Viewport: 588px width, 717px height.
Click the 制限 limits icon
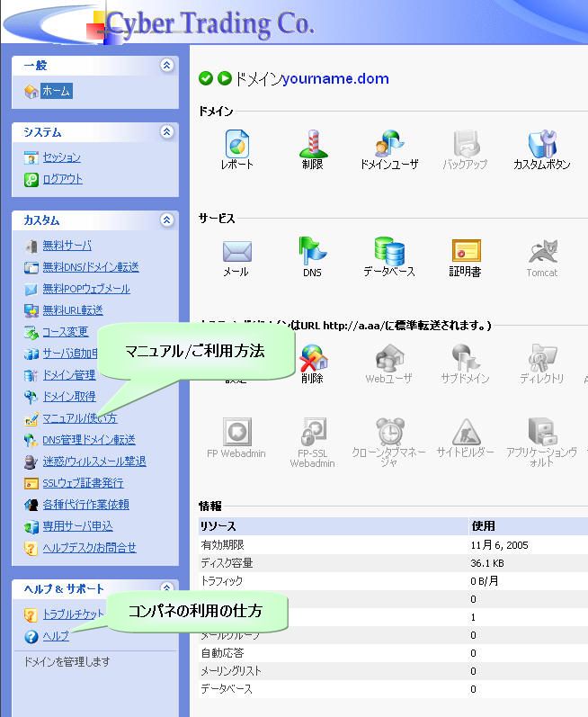[313, 148]
